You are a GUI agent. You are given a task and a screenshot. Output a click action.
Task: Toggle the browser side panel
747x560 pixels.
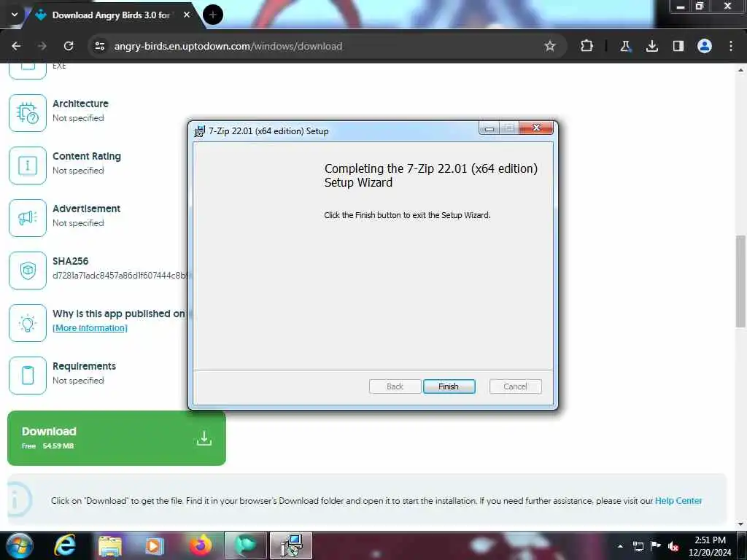tap(678, 46)
